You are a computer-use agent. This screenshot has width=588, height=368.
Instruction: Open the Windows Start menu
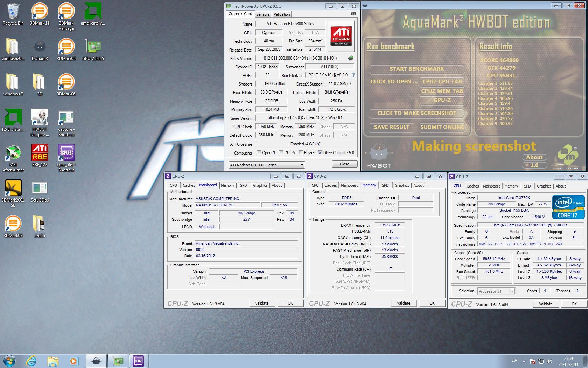point(9,361)
